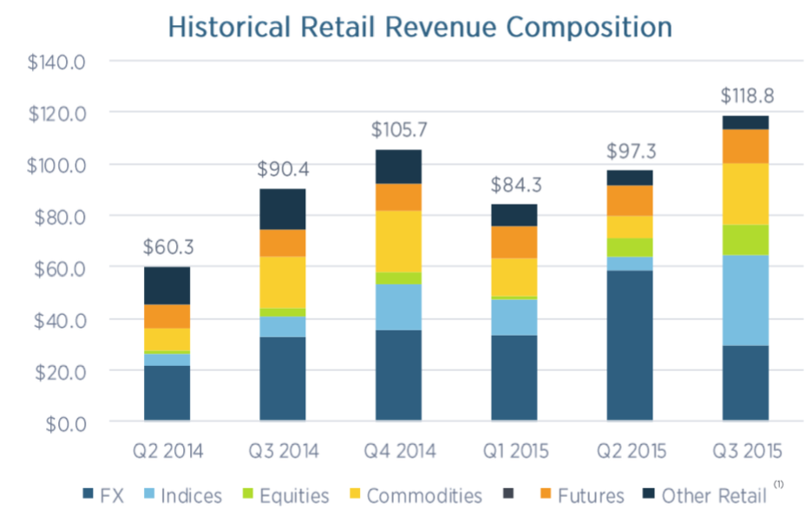Select the FX segment of Q2 2015 bar
The height and width of the screenshot is (529, 812).
coord(630,346)
